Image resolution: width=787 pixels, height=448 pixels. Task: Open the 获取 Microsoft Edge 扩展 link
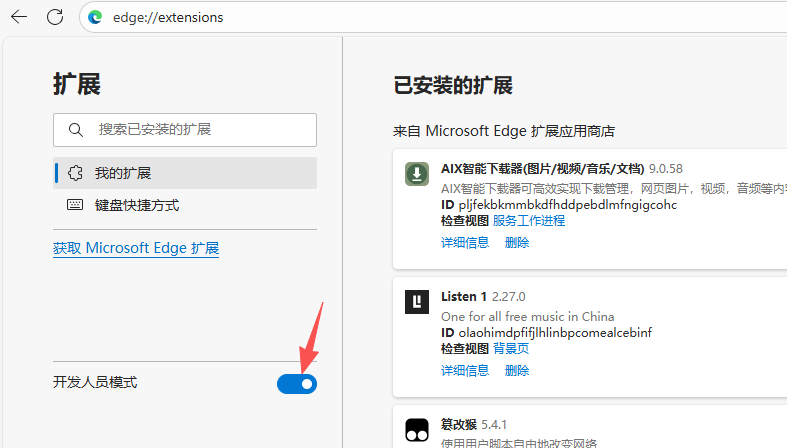click(x=136, y=248)
